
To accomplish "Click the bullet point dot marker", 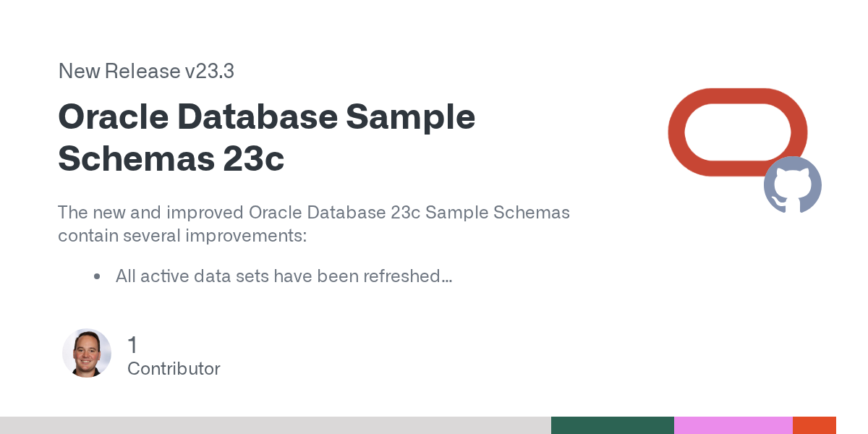I will pos(97,276).
